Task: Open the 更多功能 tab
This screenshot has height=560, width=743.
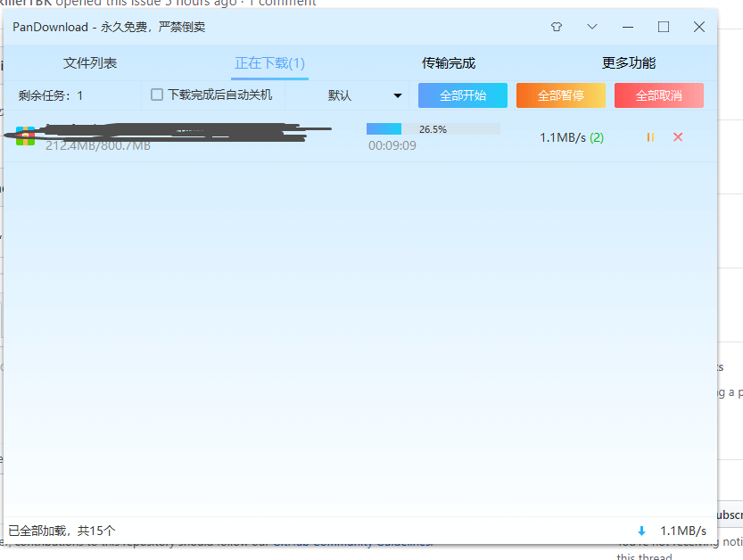Action: [628, 62]
